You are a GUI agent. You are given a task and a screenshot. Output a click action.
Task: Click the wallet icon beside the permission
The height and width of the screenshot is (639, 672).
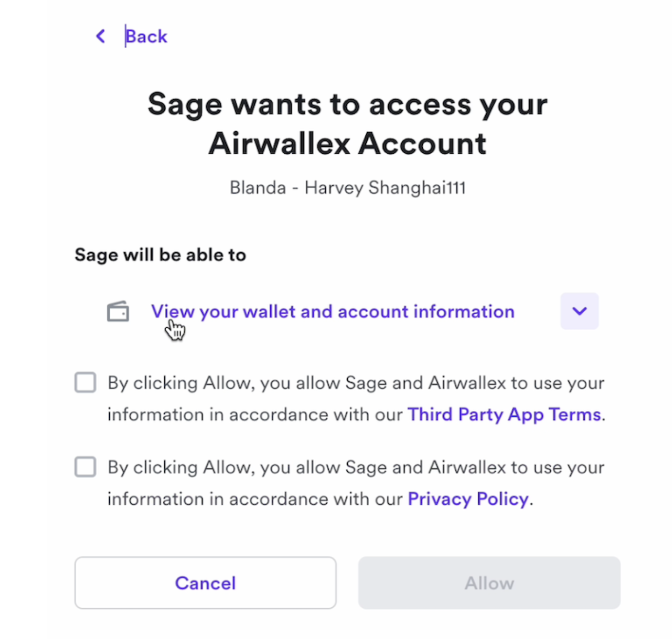pyautogui.click(x=118, y=311)
